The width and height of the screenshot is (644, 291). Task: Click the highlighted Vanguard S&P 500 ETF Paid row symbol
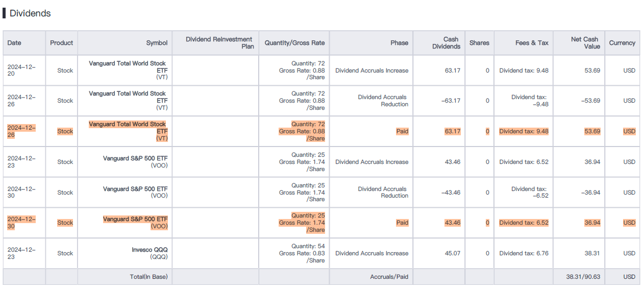pos(135,223)
